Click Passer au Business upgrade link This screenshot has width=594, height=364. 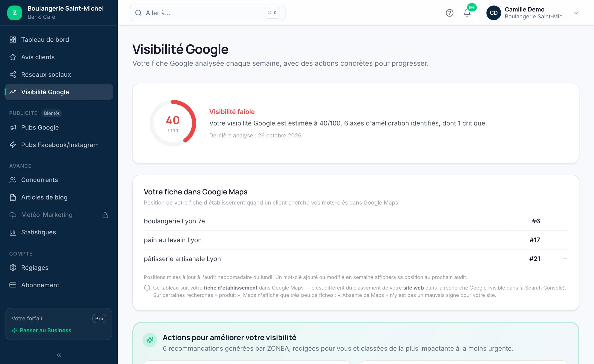(41, 330)
